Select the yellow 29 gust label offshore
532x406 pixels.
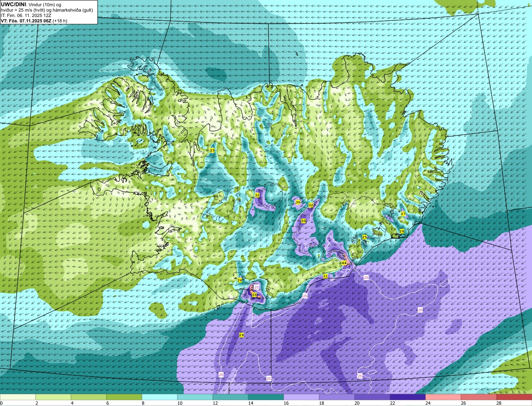click(x=241, y=335)
